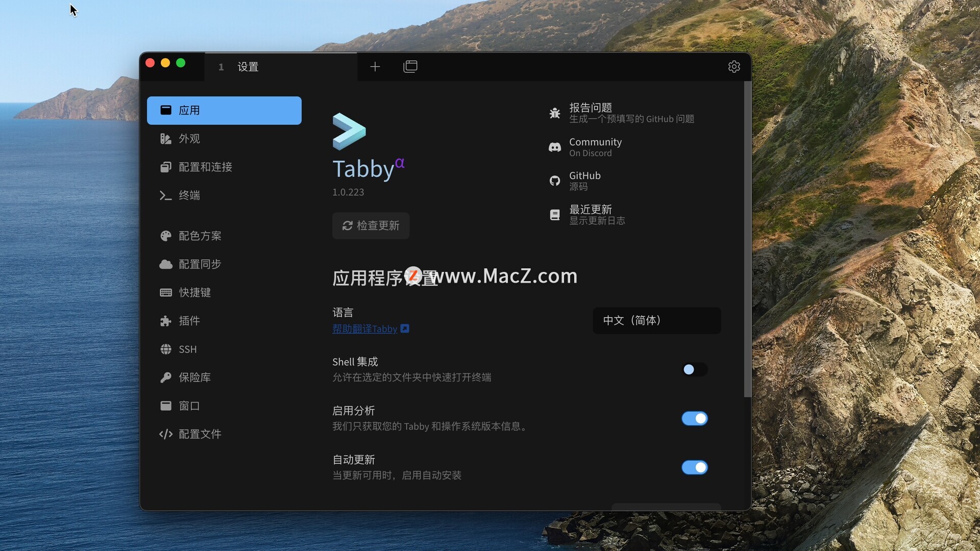Enable the Shell 集成 toggle

coord(695,369)
